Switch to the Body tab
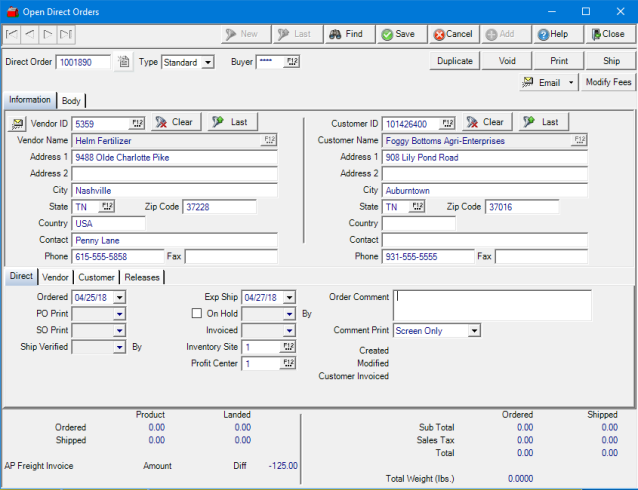 [71, 101]
